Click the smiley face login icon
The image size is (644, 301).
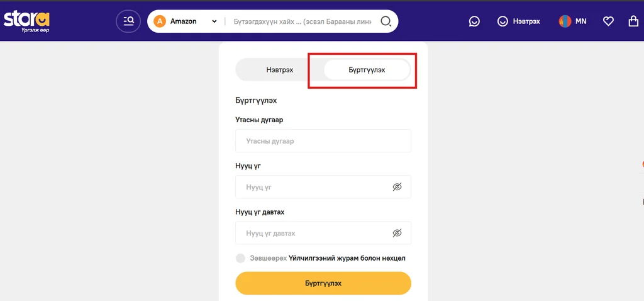[x=502, y=21]
